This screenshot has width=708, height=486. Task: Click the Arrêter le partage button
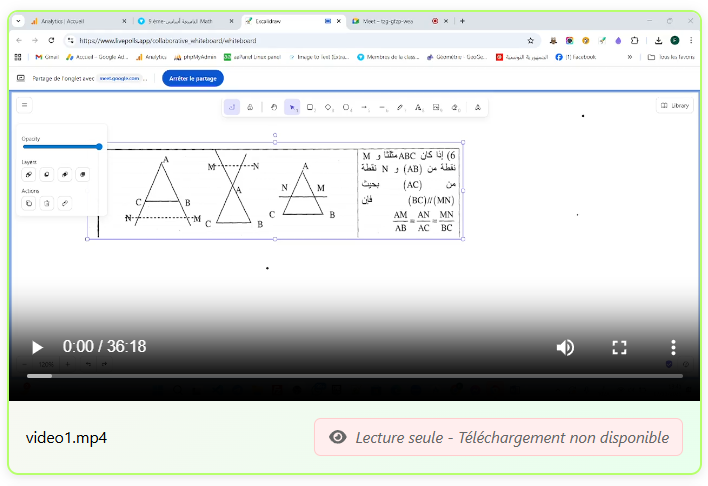[x=193, y=78]
